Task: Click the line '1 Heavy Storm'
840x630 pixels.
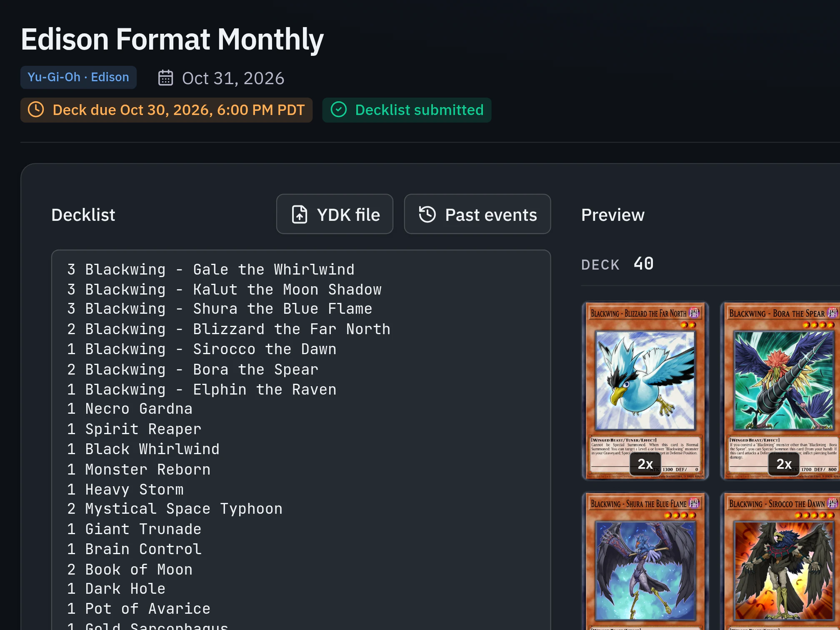Action: [x=125, y=490]
